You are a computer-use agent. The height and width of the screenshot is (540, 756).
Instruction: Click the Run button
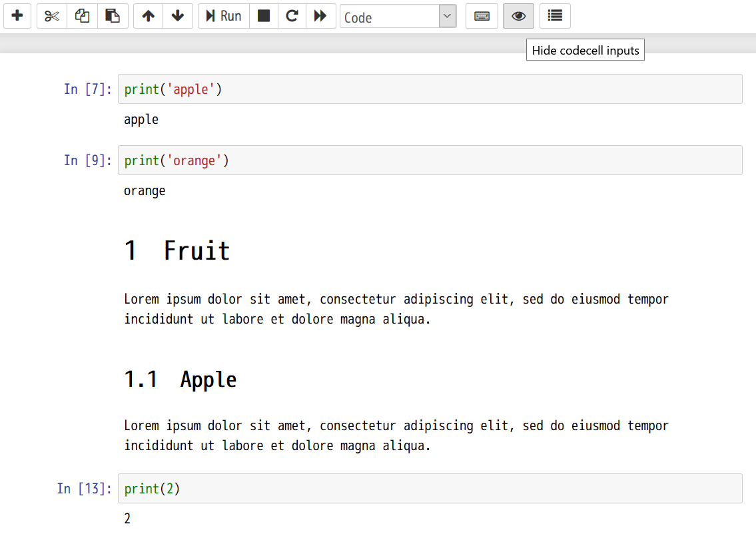224,16
